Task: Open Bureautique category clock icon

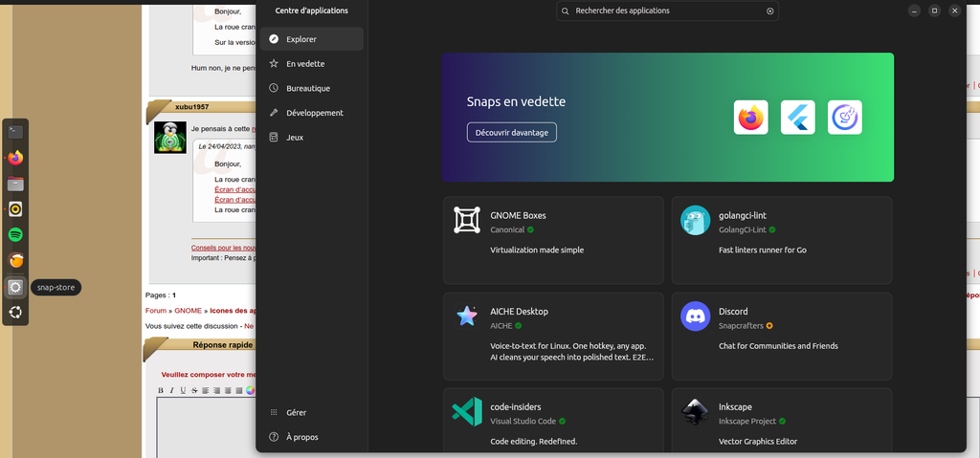Action: tap(274, 88)
